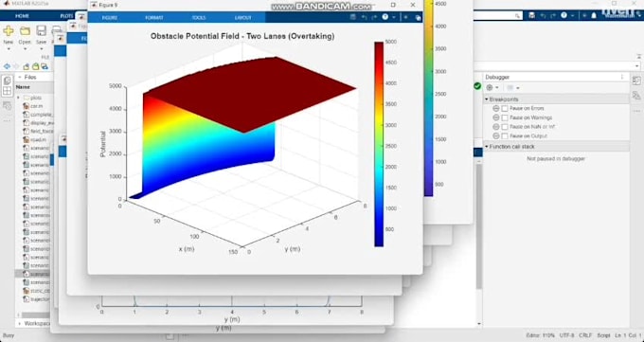Click the Save disk icon in MATLAB toolstrip
This screenshot has width=644, height=342.
41,31
